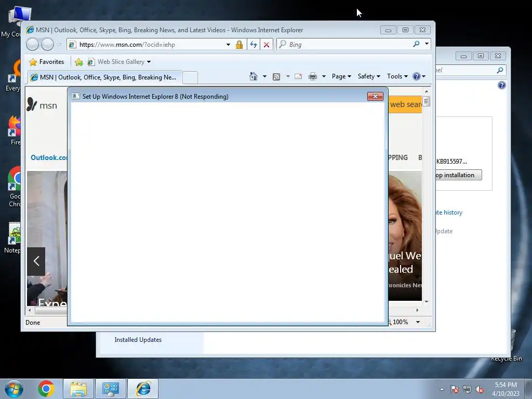Open Windows Explorer from the taskbar

(78, 389)
